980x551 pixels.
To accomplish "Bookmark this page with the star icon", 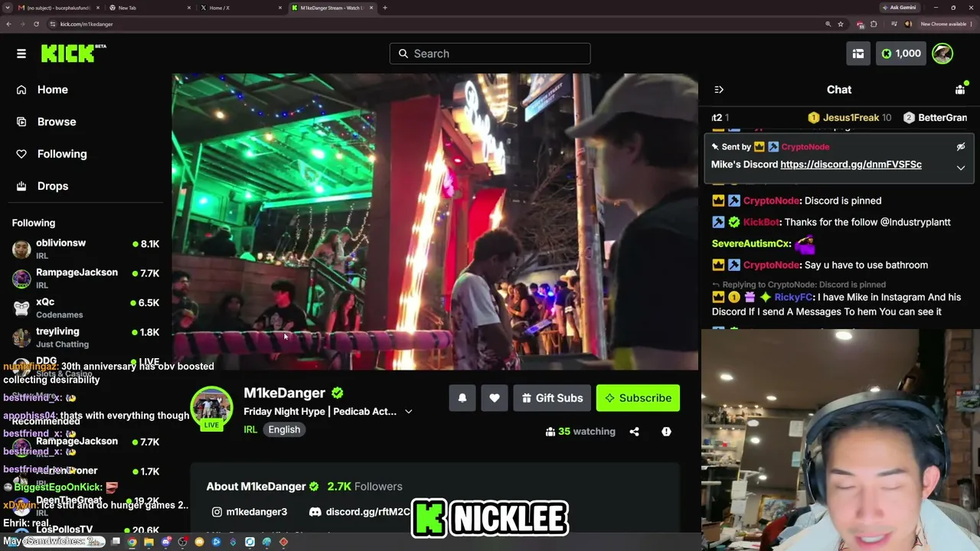I will [x=841, y=24].
